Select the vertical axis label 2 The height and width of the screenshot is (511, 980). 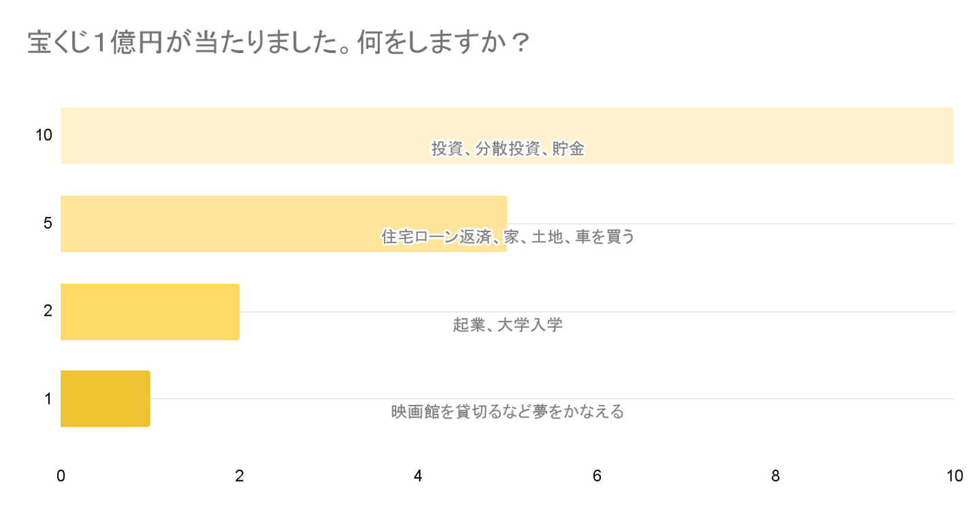pyautogui.click(x=48, y=311)
